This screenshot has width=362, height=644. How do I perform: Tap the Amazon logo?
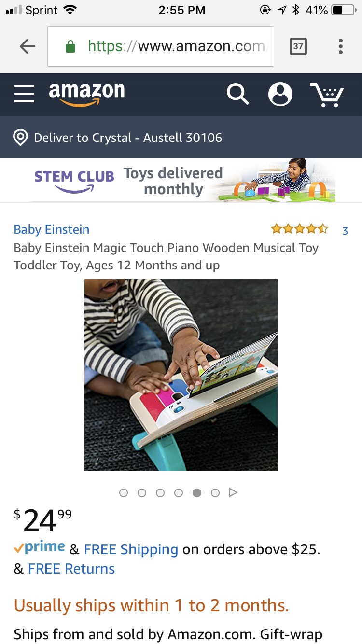87,94
